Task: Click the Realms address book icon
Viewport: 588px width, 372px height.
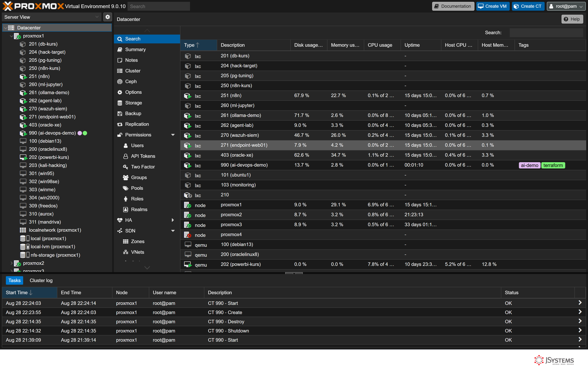Action: coord(126,209)
